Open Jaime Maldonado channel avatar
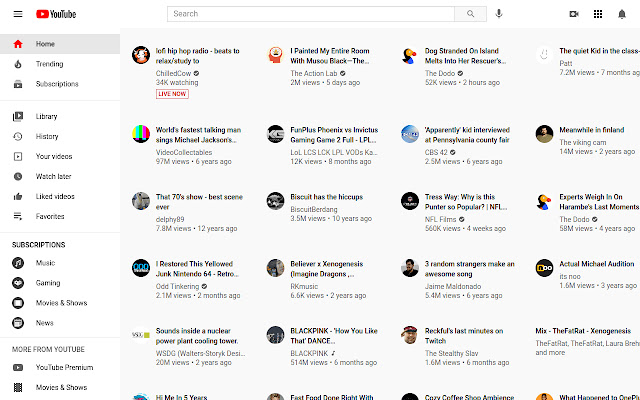640x400 pixels. (410, 268)
